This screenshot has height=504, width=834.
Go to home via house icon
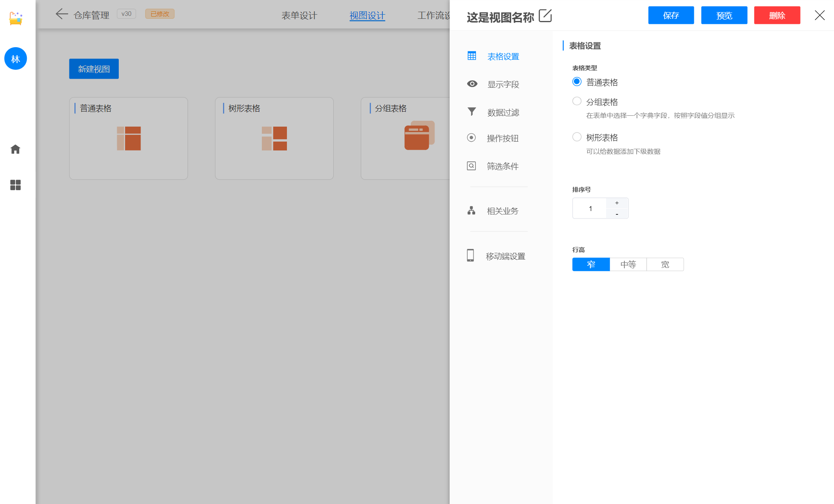tap(15, 149)
